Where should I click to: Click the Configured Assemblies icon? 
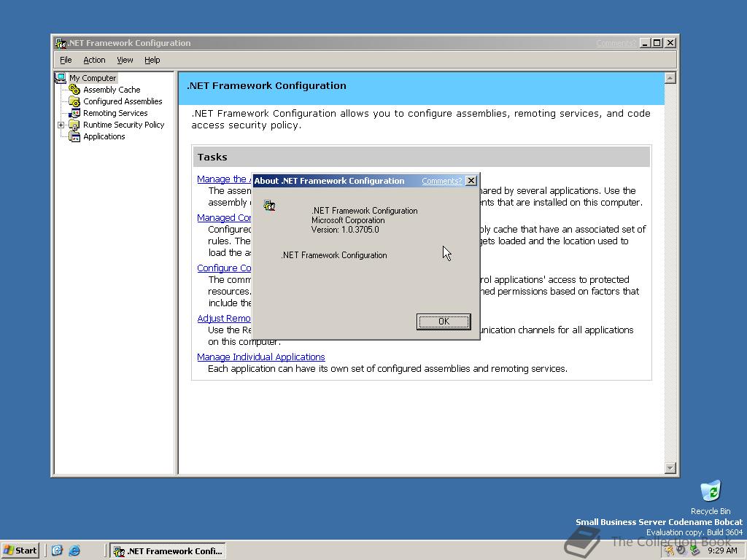(74, 101)
